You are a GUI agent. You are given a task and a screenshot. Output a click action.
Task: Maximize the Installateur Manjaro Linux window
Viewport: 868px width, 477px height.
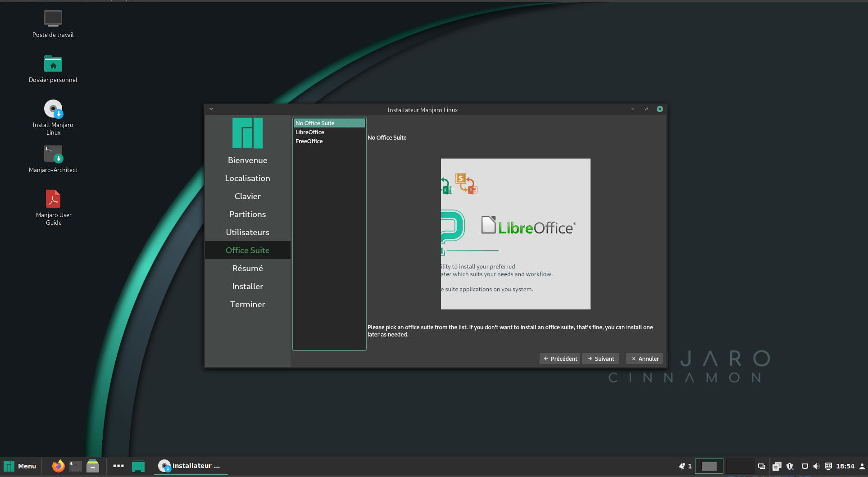646,109
